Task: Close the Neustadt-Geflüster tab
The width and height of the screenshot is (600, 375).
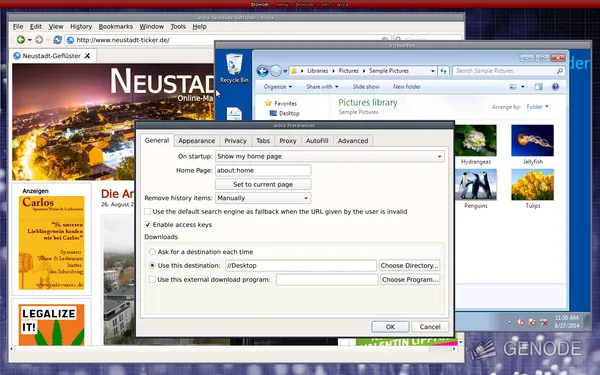Action: point(87,56)
